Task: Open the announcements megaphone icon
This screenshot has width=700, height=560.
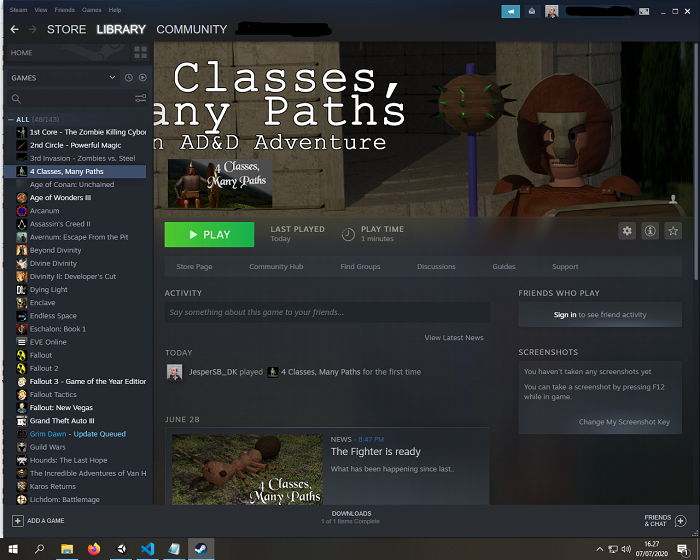Action: click(x=510, y=12)
